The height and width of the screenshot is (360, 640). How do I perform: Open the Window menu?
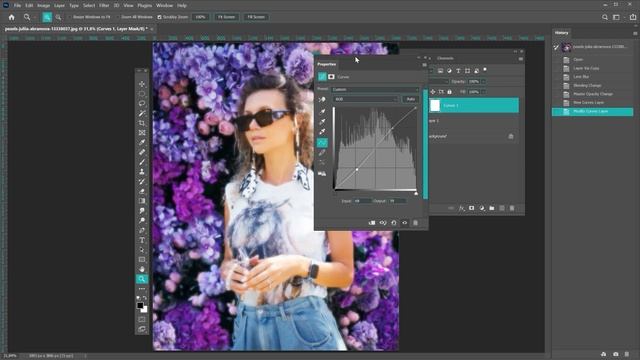(x=164, y=6)
